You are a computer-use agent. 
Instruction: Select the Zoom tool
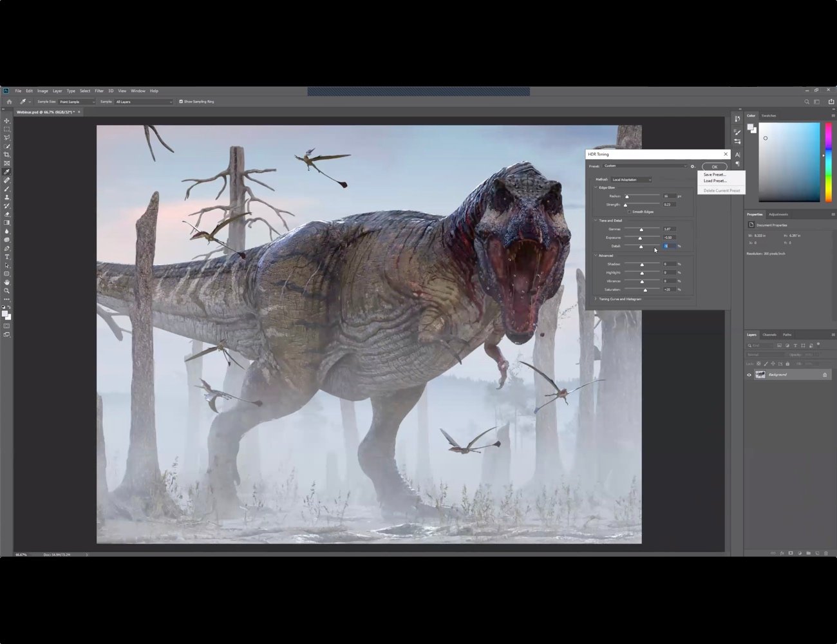pyautogui.click(x=7, y=290)
